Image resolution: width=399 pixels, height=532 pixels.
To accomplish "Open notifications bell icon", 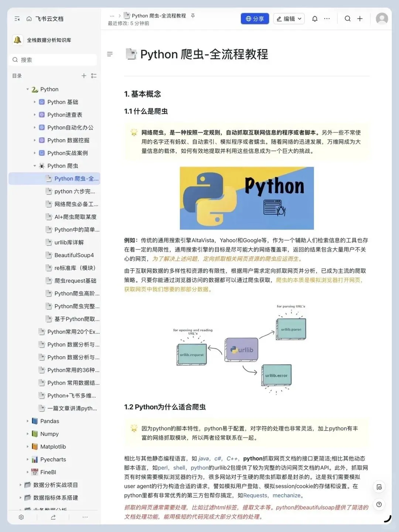I will coord(315,19).
